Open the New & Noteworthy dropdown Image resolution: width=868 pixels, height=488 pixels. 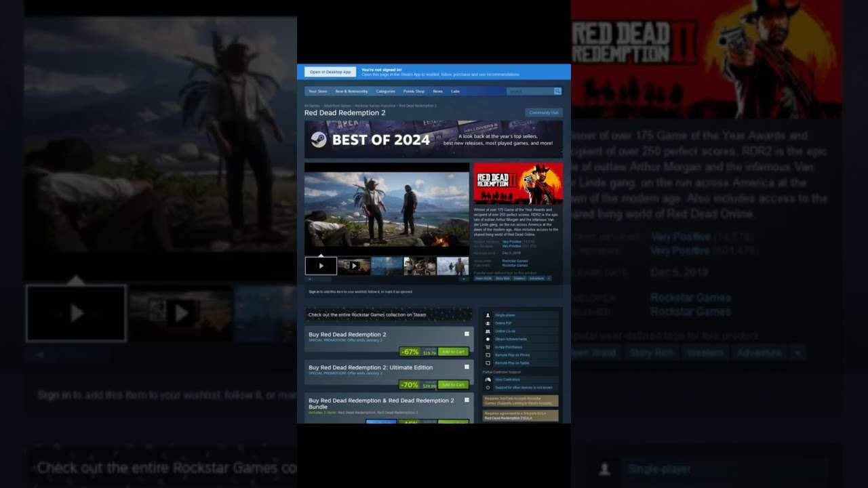(351, 91)
